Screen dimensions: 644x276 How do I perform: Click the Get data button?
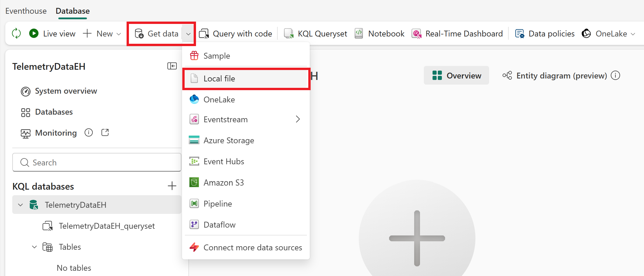[x=156, y=34]
